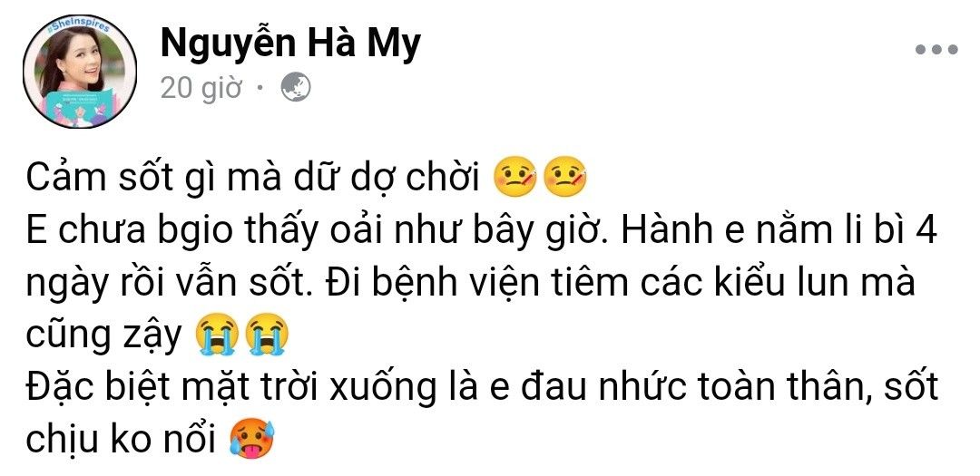
Task: Open the Nguyễn Hà My profile name link
Action: point(290,44)
